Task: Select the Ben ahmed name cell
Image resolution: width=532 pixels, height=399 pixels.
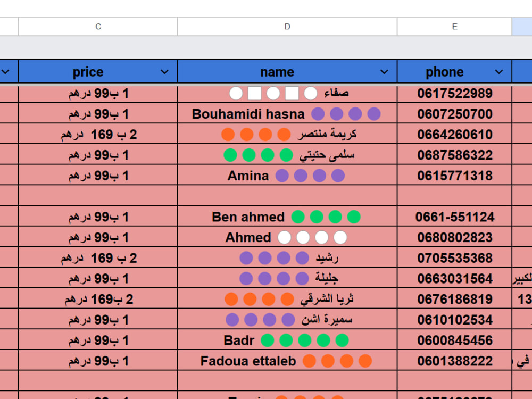Action: (287, 217)
